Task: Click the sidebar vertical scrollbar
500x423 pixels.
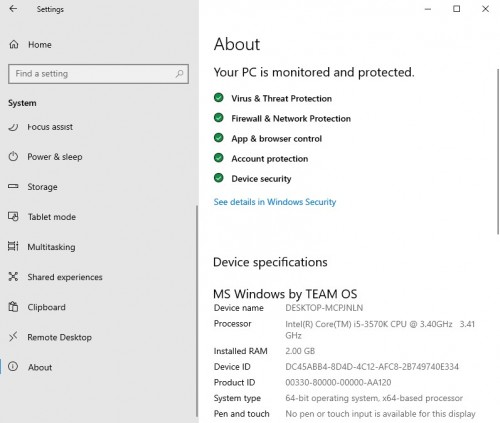Action: click(x=197, y=311)
